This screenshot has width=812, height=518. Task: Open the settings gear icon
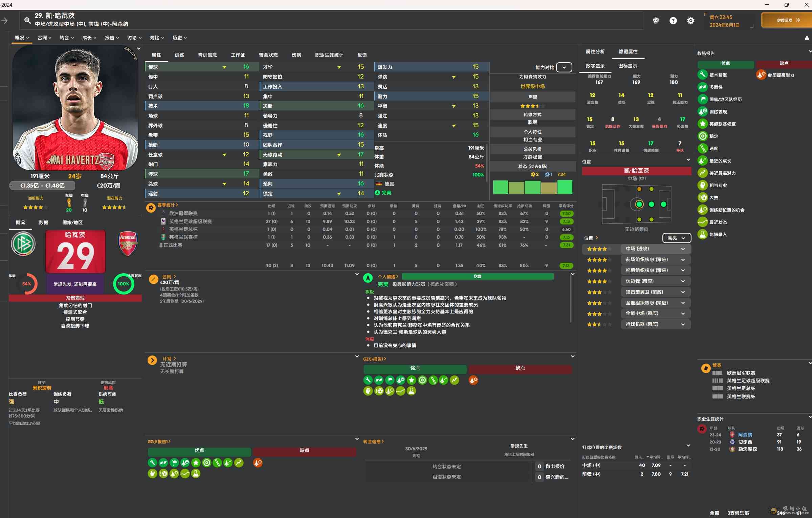690,21
